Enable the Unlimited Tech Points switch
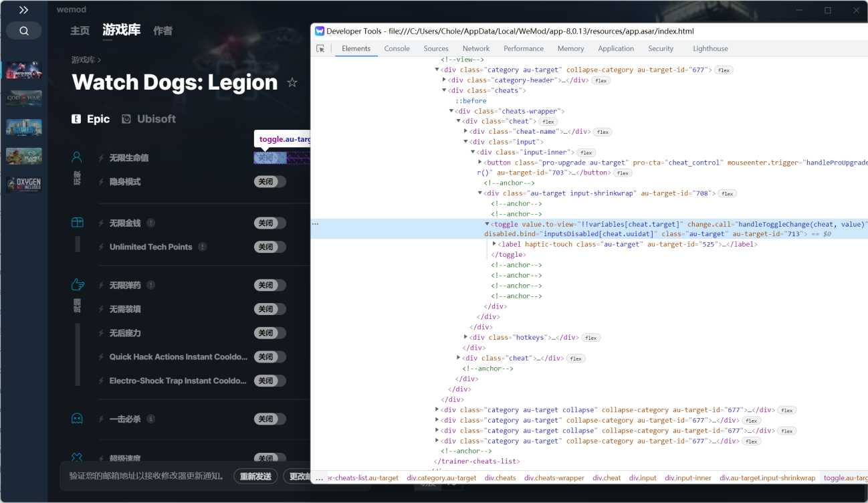 [270, 247]
